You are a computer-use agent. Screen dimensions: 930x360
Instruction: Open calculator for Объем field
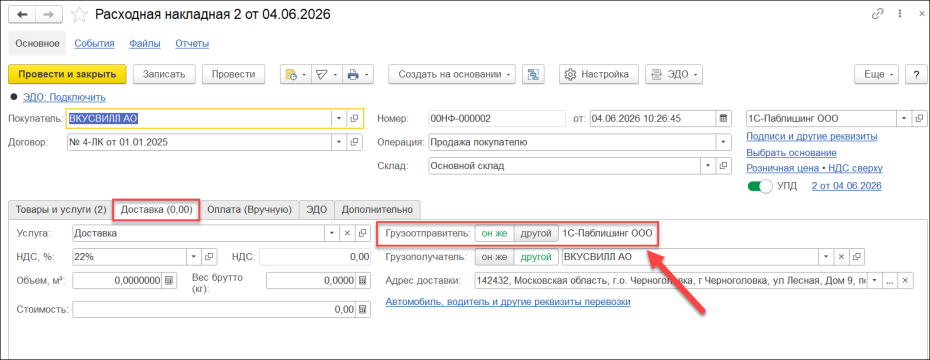(169, 281)
